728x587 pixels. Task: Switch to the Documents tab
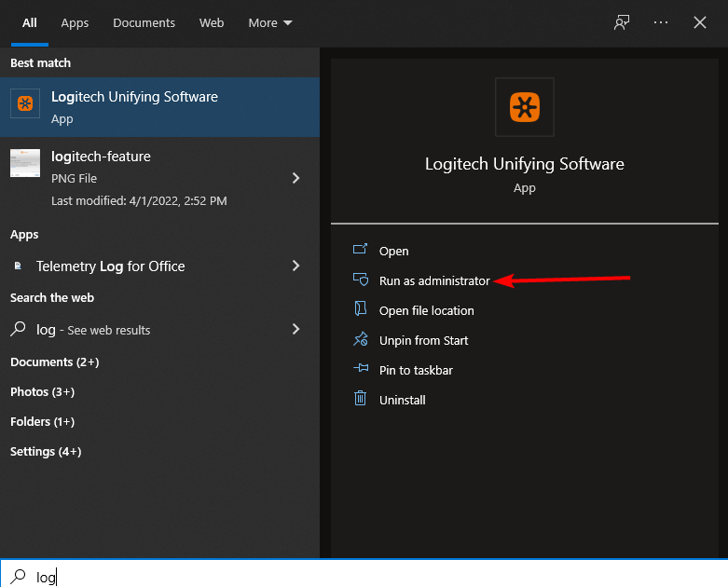point(144,22)
